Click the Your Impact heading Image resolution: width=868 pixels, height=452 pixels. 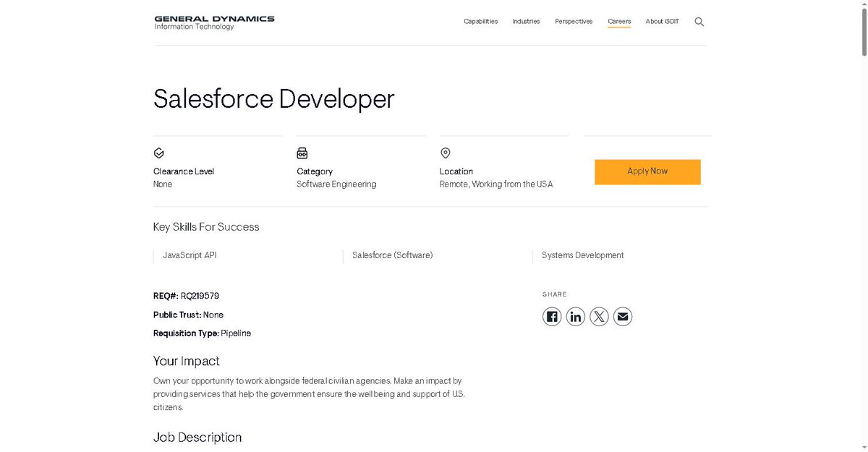pos(186,361)
